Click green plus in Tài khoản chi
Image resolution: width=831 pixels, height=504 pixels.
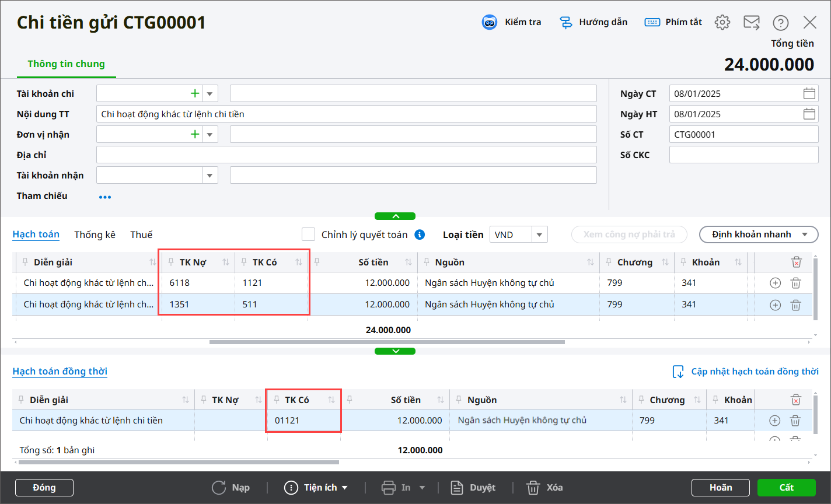pyautogui.click(x=195, y=93)
